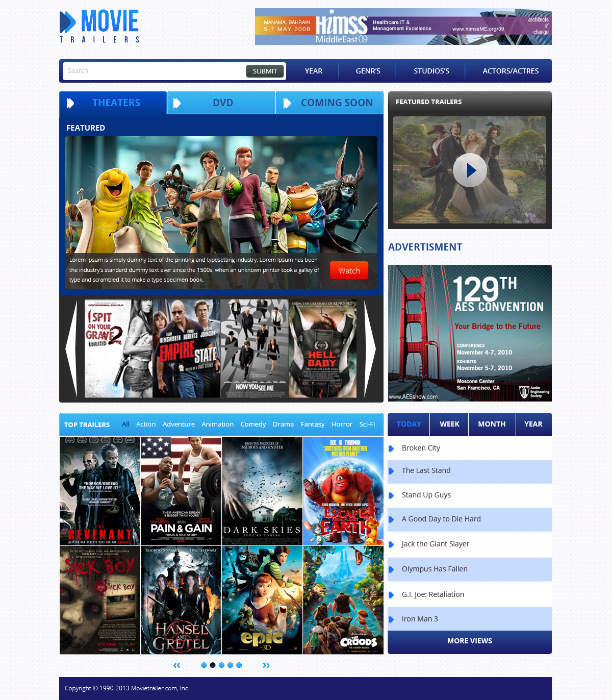Open the GENR'S navigation menu
Screen dimensions: 612x700
[x=368, y=71]
